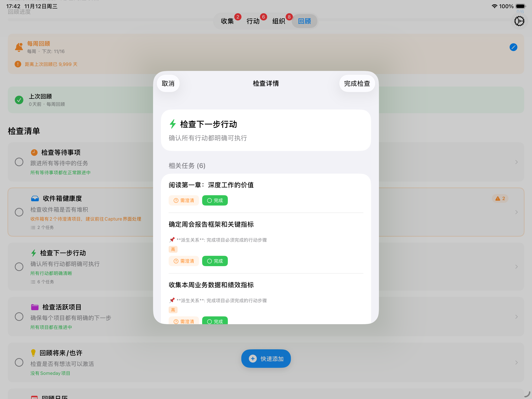Click the inbox icon on 收件箱健康度
The height and width of the screenshot is (399, 532).
(x=35, y=198)
